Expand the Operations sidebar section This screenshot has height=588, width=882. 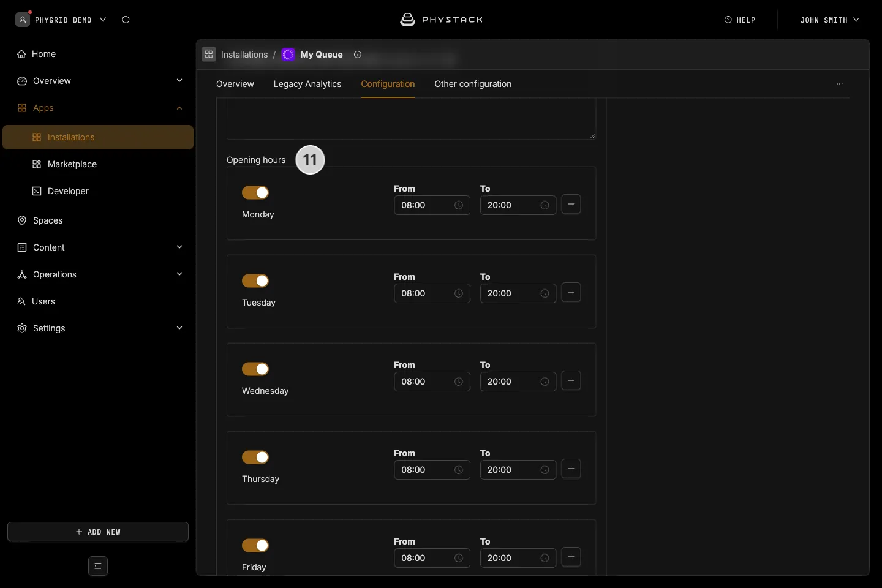click(x=98, y=274)
